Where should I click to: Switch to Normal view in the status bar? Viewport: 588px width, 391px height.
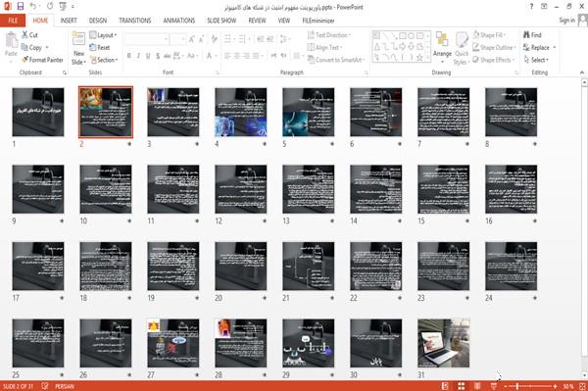tap(445, 386)
